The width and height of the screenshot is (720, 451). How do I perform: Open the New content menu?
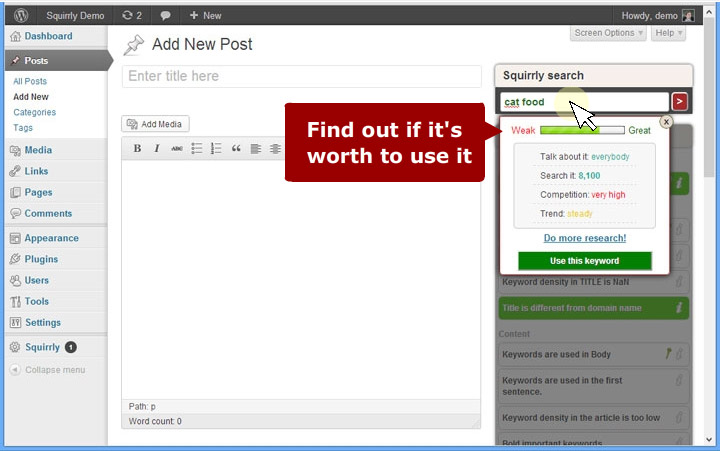click(205, 16)
